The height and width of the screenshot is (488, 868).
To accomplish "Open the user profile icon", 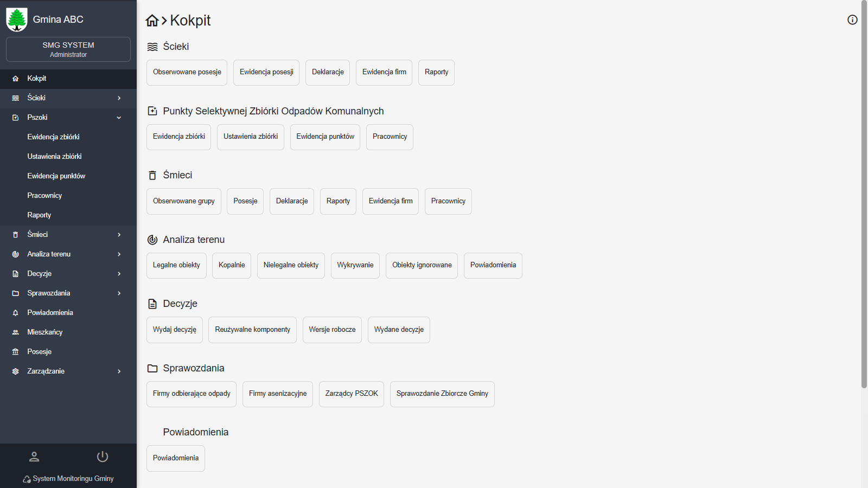I will [34, 457].
